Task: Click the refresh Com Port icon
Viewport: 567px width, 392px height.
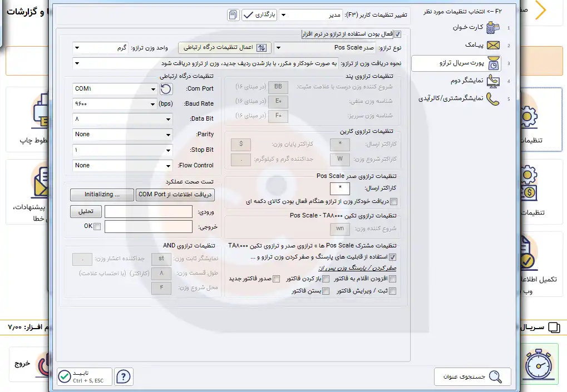Action: (166, 89)
